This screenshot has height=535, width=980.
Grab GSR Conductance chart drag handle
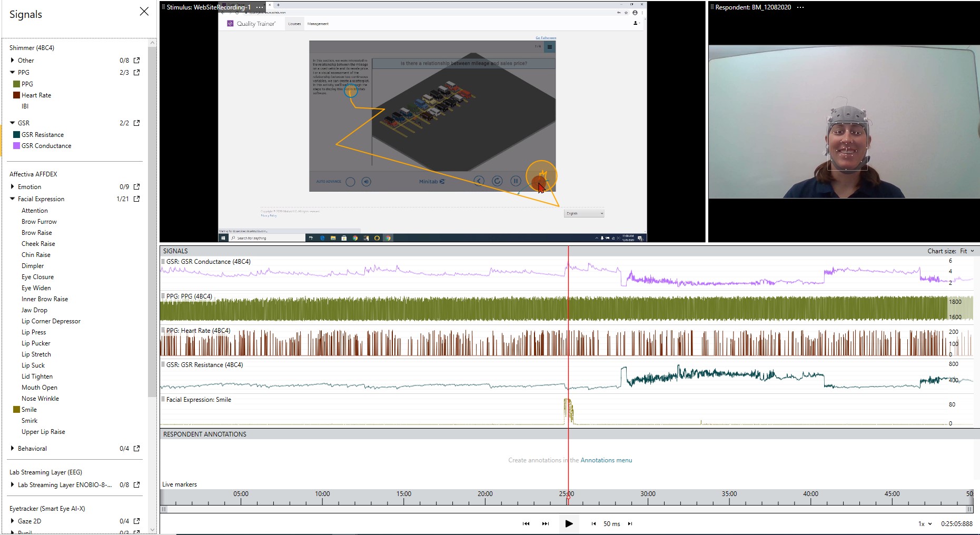(x=163, y=261)
